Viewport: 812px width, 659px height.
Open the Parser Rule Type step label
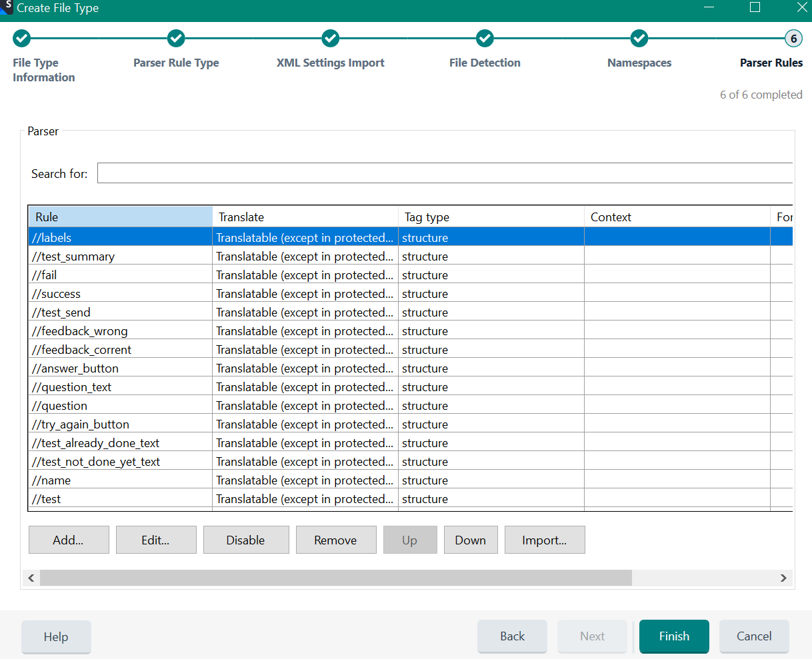[176, 63]
